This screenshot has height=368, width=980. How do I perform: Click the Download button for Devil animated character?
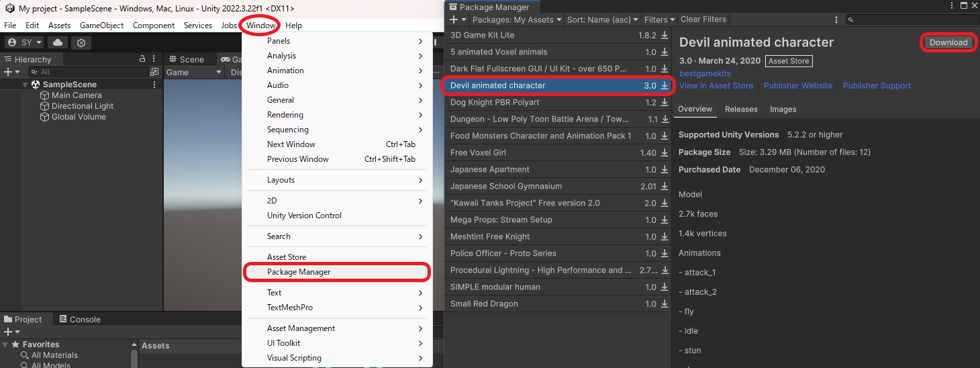[x=948, y=42]
